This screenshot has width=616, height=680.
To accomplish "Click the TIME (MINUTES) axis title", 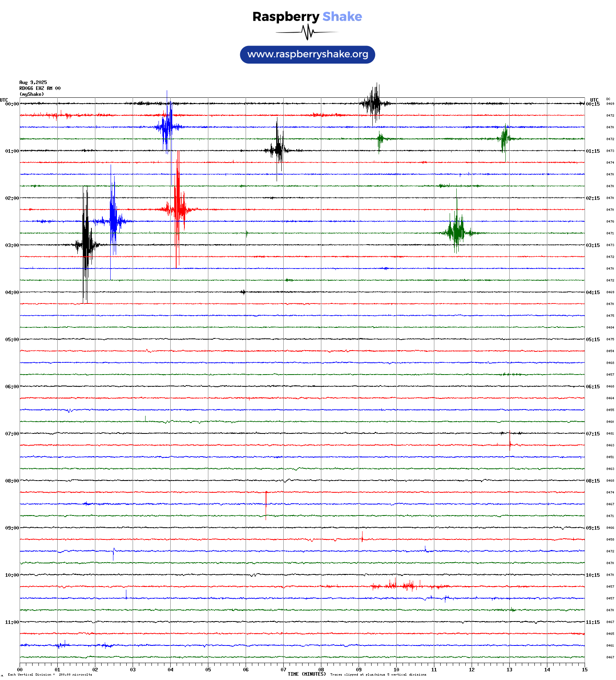I will click(x=306, y=674).
